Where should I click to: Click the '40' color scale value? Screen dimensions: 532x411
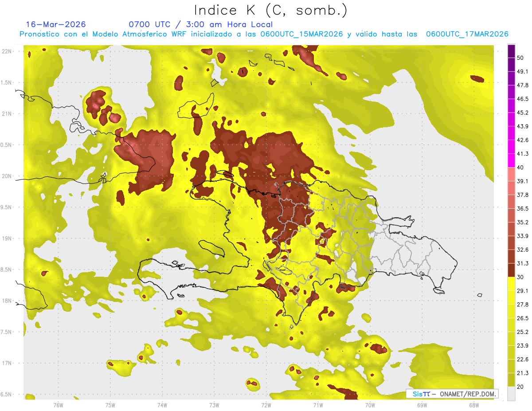click(x=520, y=167)
